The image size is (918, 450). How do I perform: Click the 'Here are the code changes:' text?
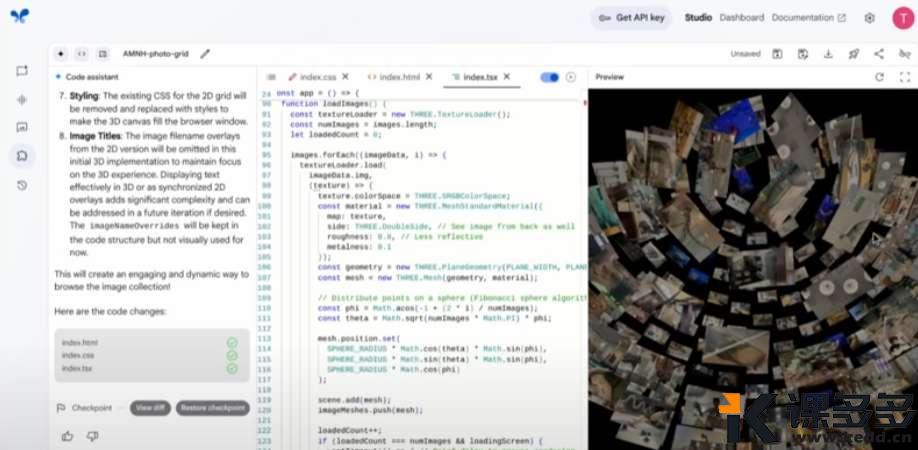click(110, 311)
